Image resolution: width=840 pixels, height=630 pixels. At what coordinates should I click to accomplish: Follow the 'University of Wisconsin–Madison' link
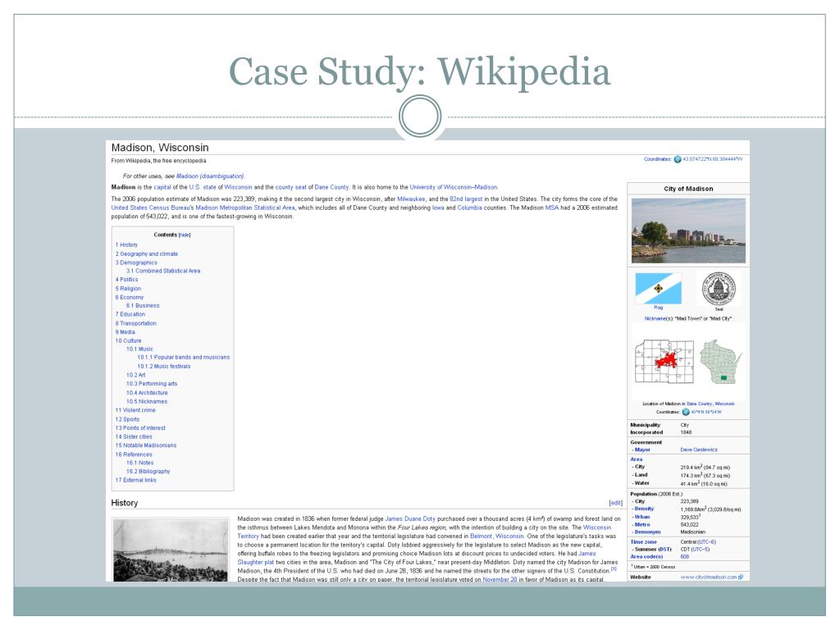click(x=454, y=187)
